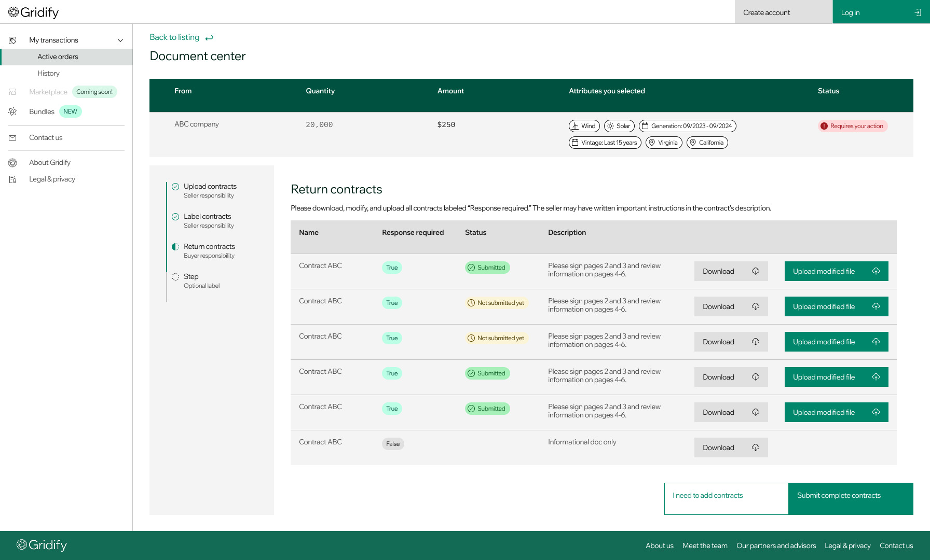Download the first Not submitted yet contract
930x560 pixels.
(731, 306)
